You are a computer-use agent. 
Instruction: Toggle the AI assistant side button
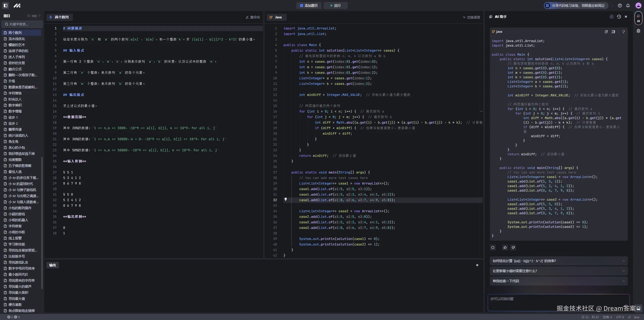[x=638, y=18]
